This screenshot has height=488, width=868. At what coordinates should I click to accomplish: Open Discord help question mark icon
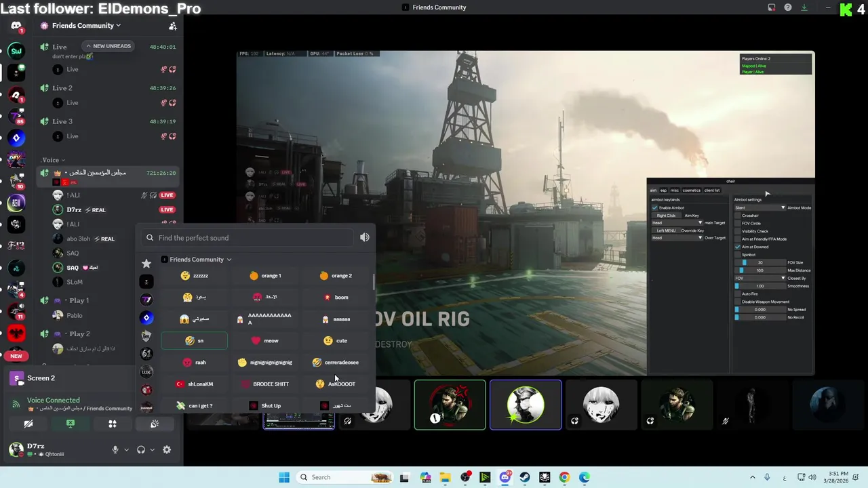point(788,7)
